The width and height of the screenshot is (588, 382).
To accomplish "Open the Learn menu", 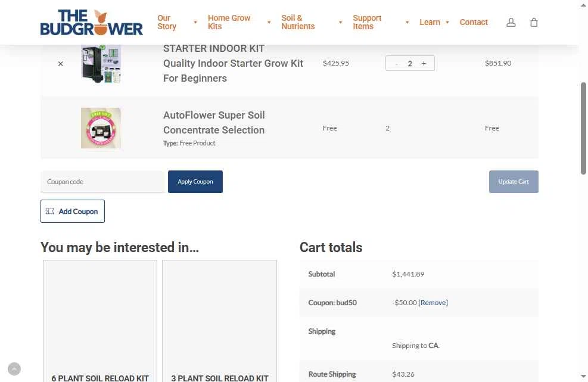I will tap(430, 22).
